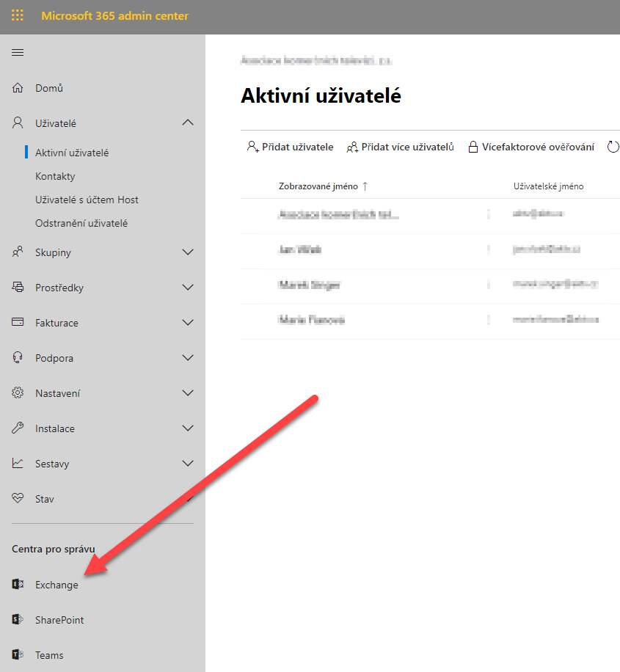Expand the Fakturace section chevron

click(x=188, y=322)
